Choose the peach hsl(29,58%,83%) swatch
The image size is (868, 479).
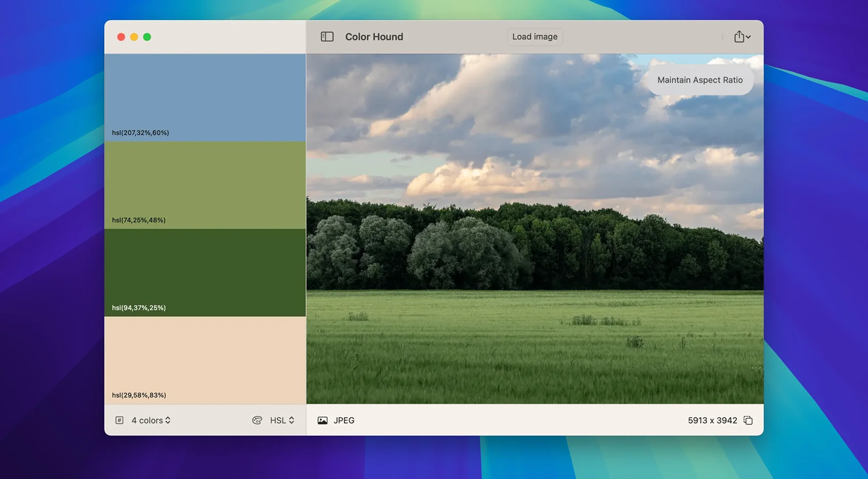click(205, 360)
